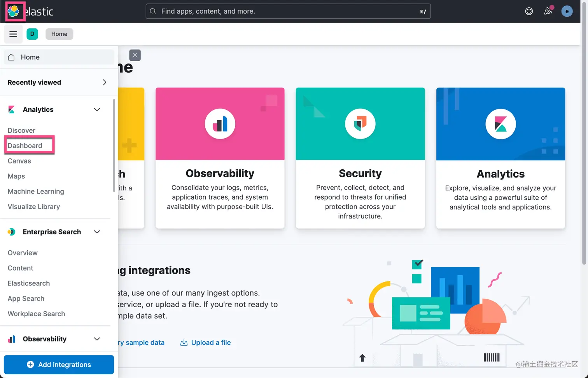Click the Enterprise Search section icon
Image resolution: width=588 pixels, height=378 pixels.
click(12, 232)
